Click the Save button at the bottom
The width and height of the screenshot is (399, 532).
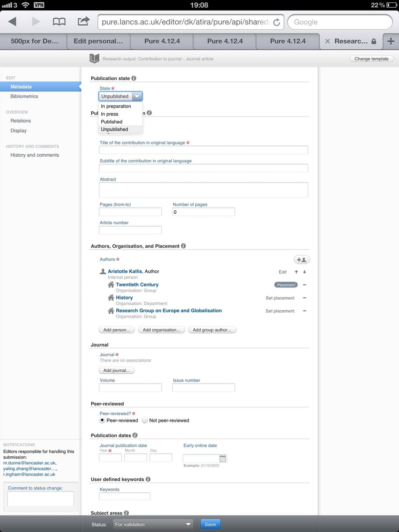210,524
